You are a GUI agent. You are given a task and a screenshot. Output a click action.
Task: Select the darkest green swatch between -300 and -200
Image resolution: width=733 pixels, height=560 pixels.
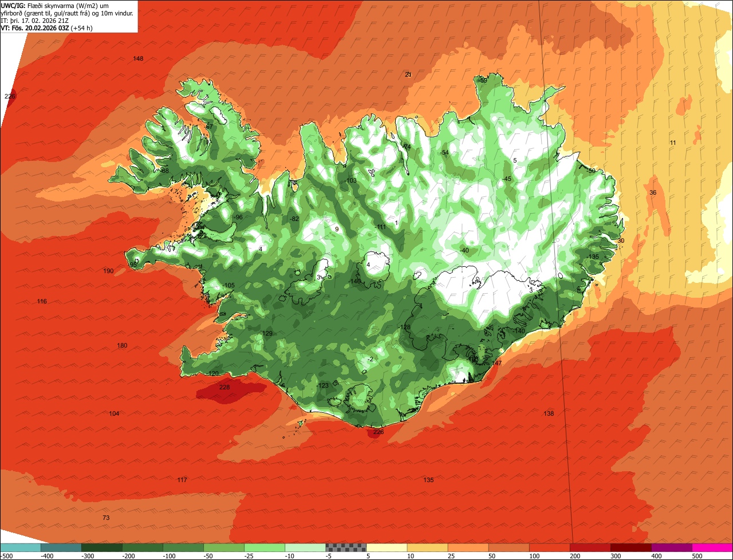click(101, 547)
